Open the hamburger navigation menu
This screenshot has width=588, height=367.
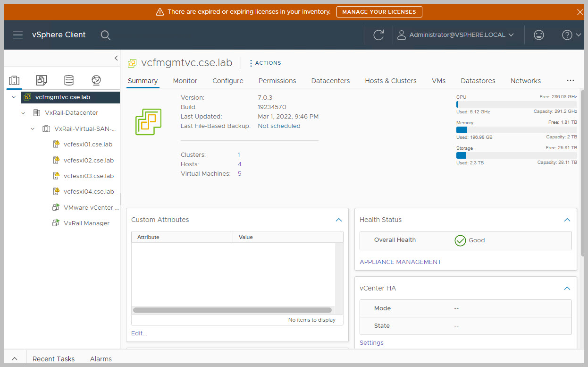(x=18, y=35)
